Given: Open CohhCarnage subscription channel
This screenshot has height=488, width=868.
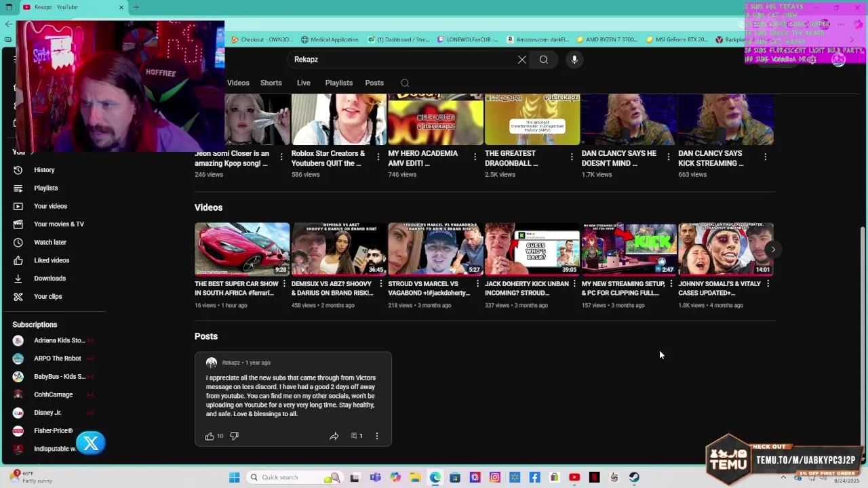Looking at the screenshot, I should click(x=54, y=394).
